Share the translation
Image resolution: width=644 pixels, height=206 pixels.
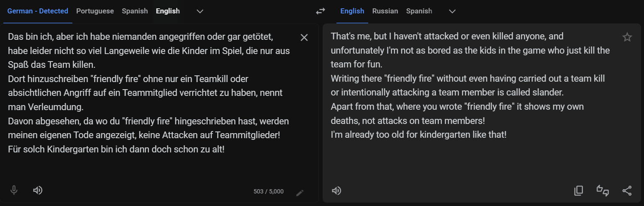click(627, 191)
